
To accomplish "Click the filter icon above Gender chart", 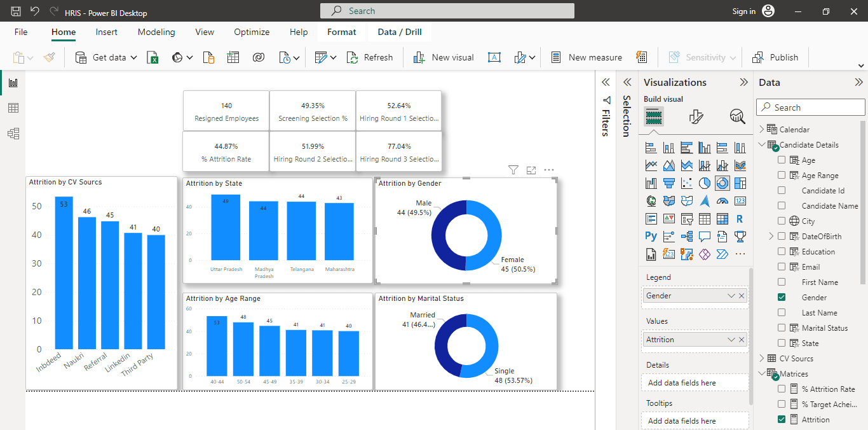I will pos(513,170).
